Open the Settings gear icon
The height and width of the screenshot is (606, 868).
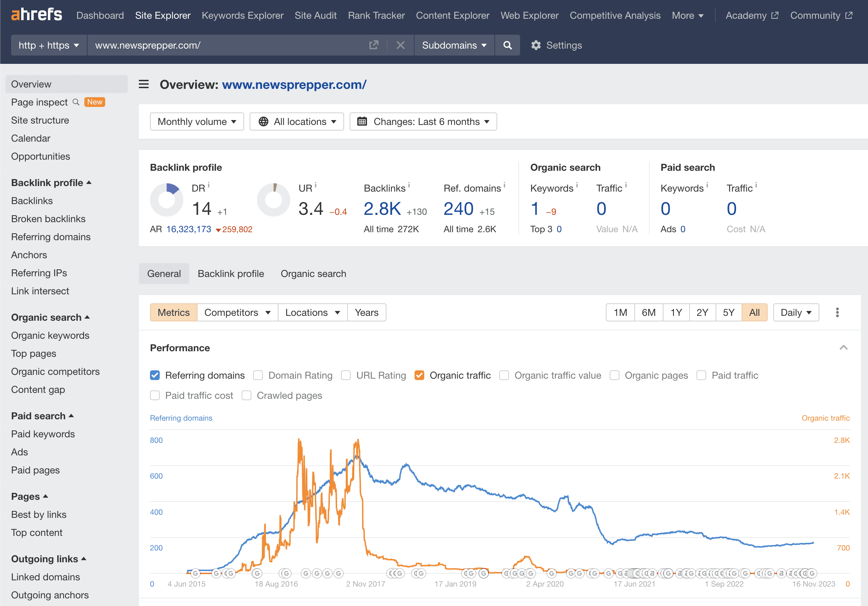pyautogui.click(x=536, y=45)
